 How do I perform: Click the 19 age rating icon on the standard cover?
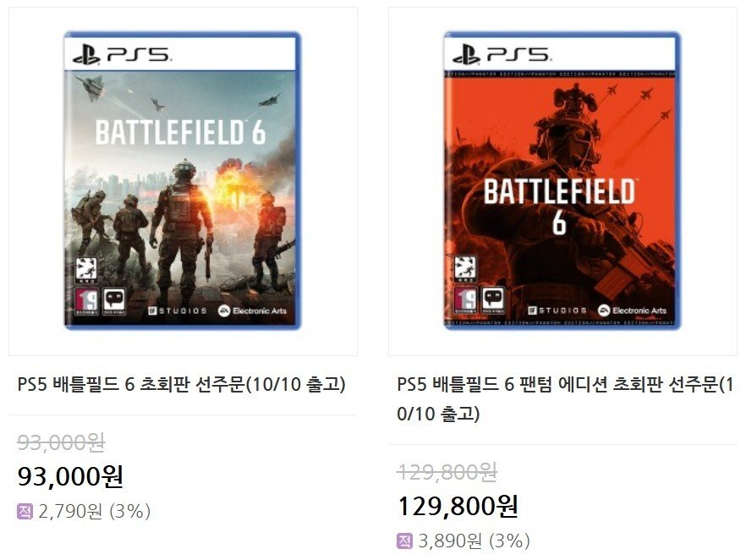(85, 299)
